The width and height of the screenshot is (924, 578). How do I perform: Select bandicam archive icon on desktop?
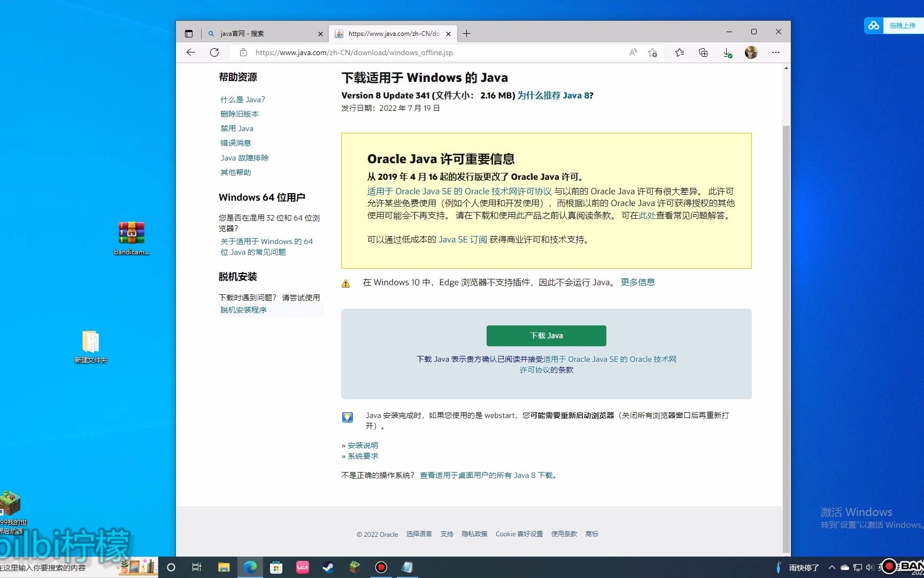tap(132, 239)
